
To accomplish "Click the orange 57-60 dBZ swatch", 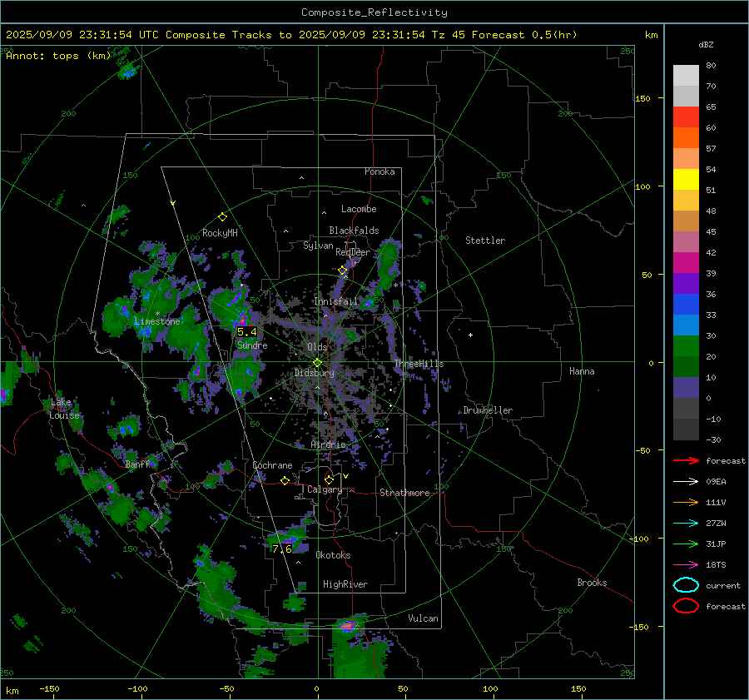I will 686,138.
